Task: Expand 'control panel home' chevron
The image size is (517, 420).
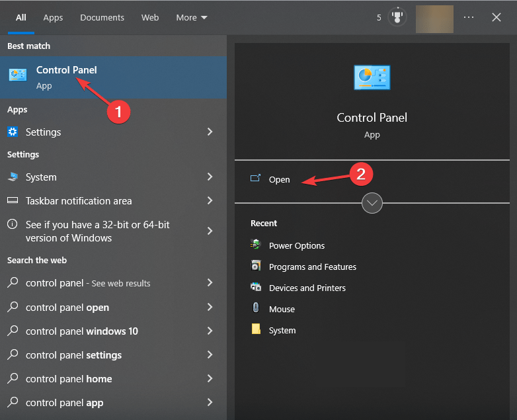Action: tap(210, 378)
